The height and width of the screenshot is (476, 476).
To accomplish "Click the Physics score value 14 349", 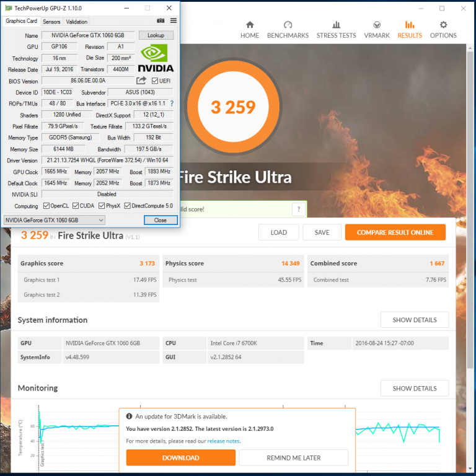I will [x=291, y=263].
